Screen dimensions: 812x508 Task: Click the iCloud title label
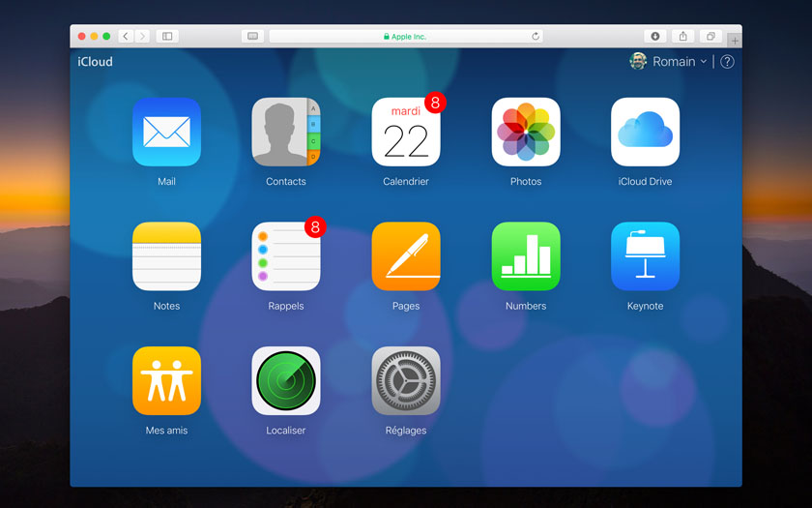(x=95, y=62)
